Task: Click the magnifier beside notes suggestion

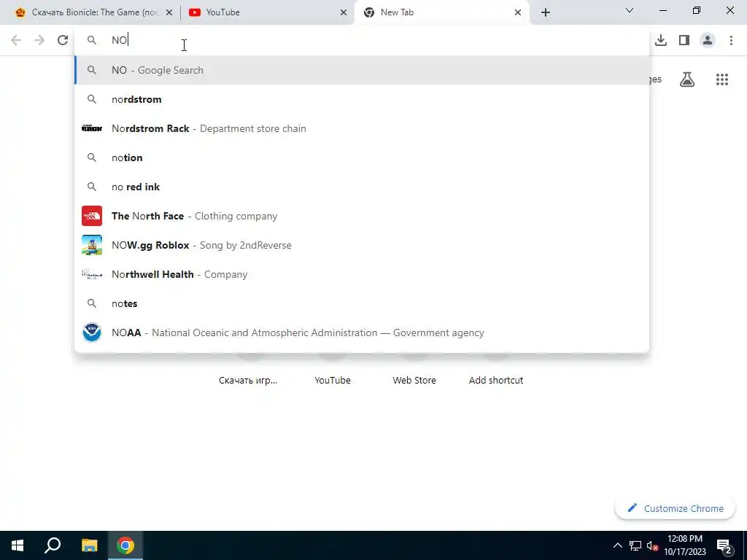Action: click(x=91, y=303)
